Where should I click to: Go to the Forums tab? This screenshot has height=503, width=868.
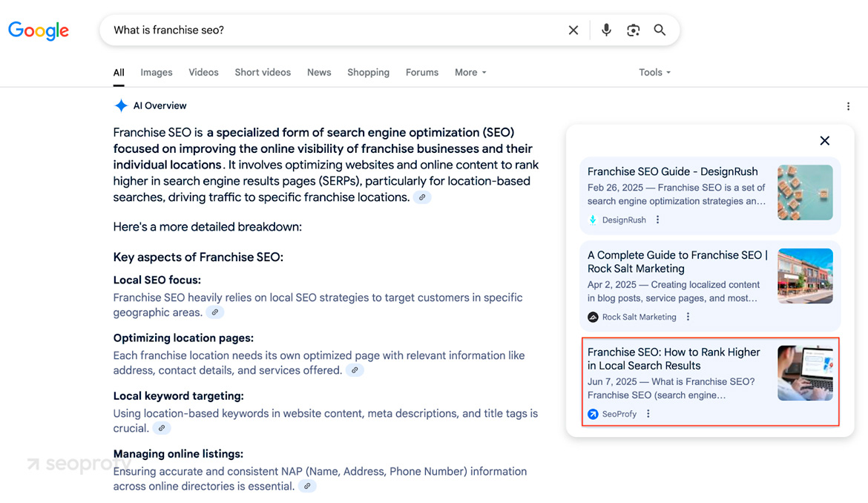422,73
